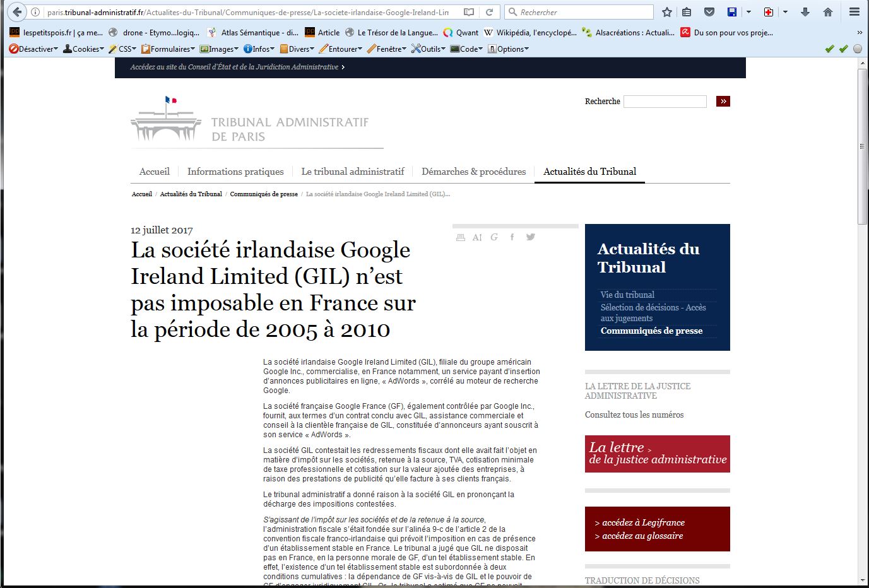This screenshot has width=869, height=588.
Task: Open the Communiqués de presse sidebar link
Action: tap(651, 331)
